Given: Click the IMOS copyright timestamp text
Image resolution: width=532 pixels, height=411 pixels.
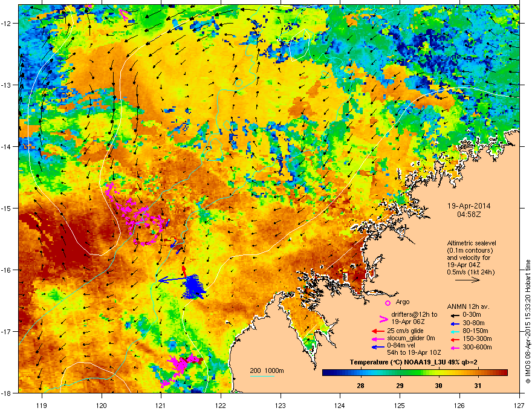Looking at the screenshot, I should point(528,322).
